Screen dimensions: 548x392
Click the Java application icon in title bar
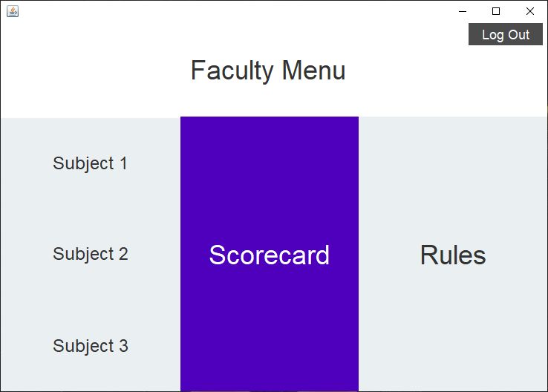click(12, 11)
